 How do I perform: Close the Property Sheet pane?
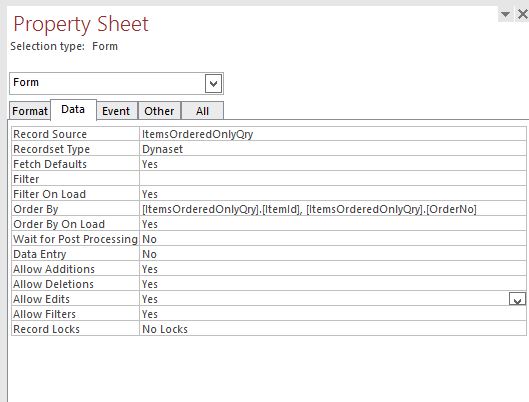[523, 14]
